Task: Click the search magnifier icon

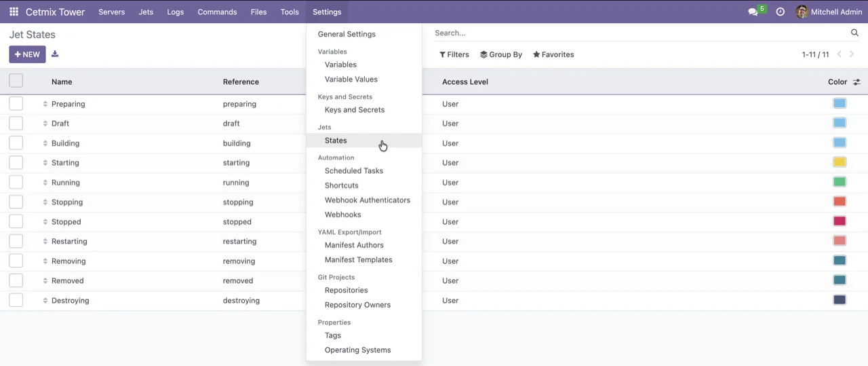Action: click(x=854, y=33)
